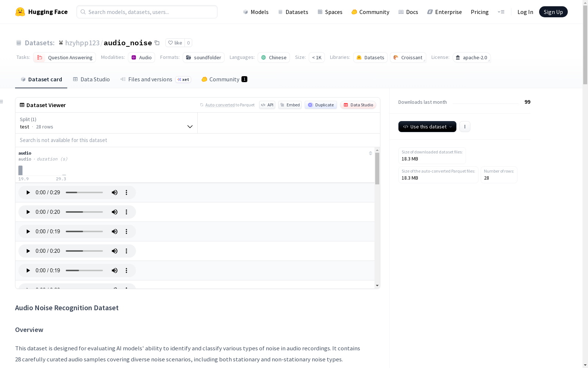Click the Sign Up button
The image size is (588, 368).
tap(553, 12)
